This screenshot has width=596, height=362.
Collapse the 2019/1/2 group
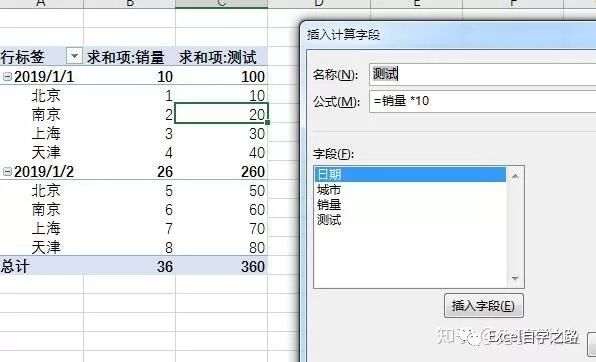pos(7,171)
